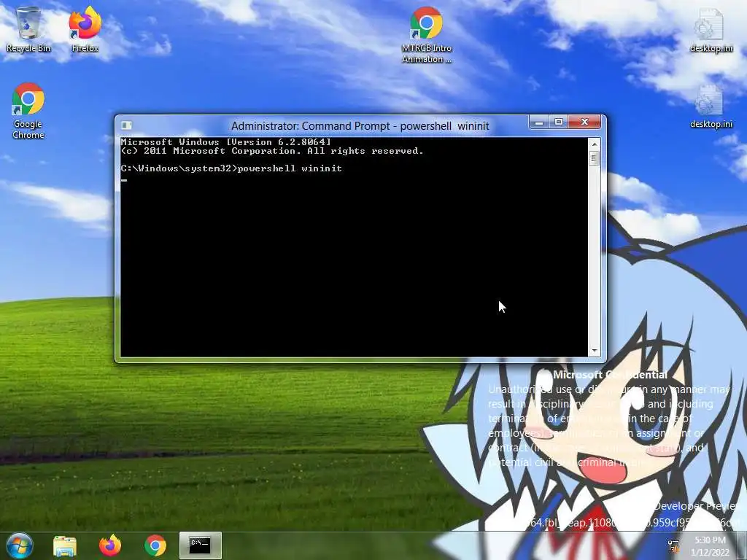Open Firefox from the taskbar
The width and height of the screenshot is (747, 560).
coord(109,545)
